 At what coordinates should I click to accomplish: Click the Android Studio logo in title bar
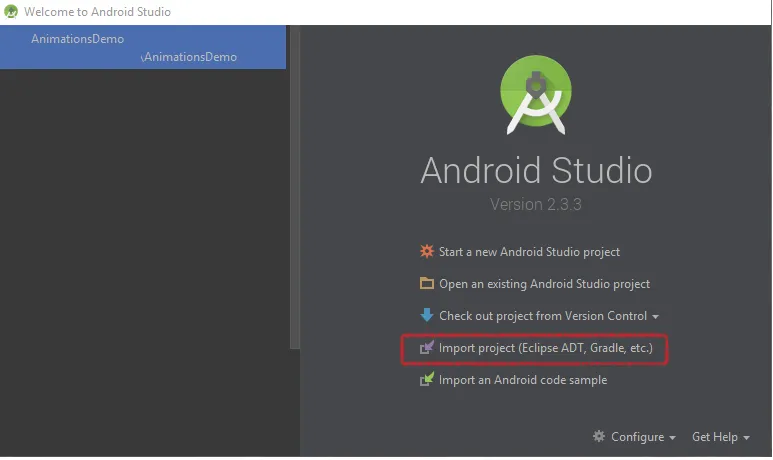click(11, 11)
